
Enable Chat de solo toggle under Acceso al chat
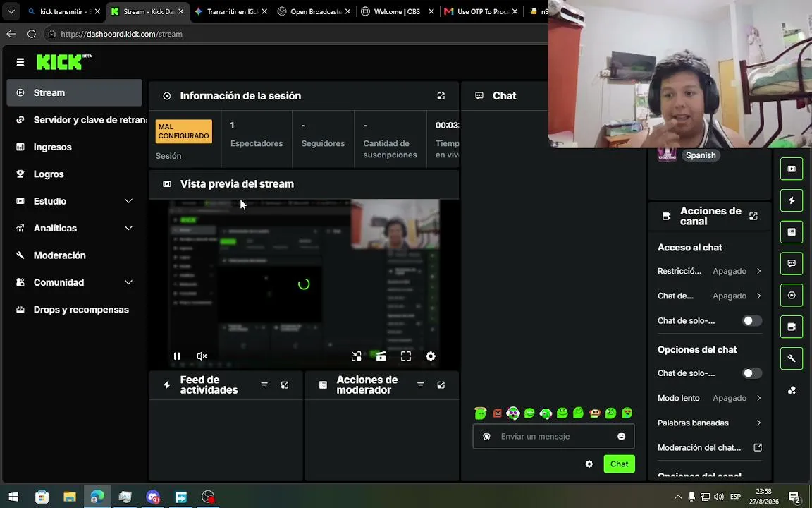pyautogui.click(x=752, y=321)
